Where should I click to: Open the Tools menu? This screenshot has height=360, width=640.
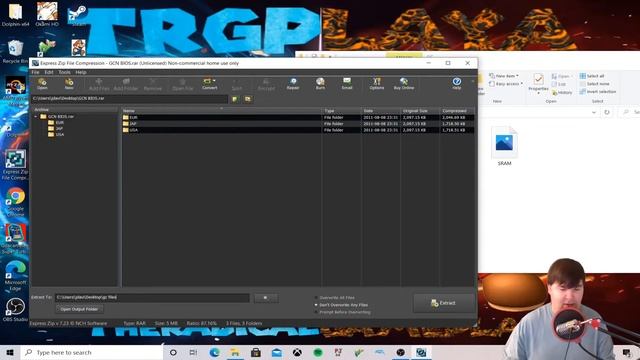(64, 72)
